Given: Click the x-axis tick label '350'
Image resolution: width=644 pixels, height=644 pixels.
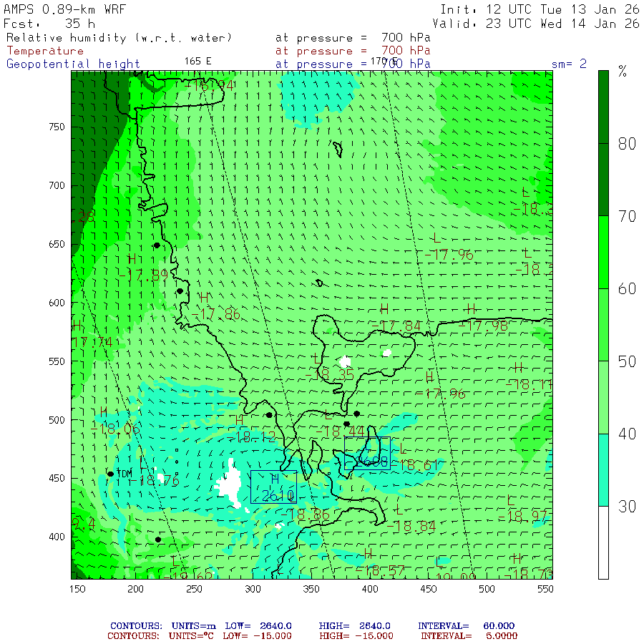Looking at the screenshot, I should tap(311, 589).
